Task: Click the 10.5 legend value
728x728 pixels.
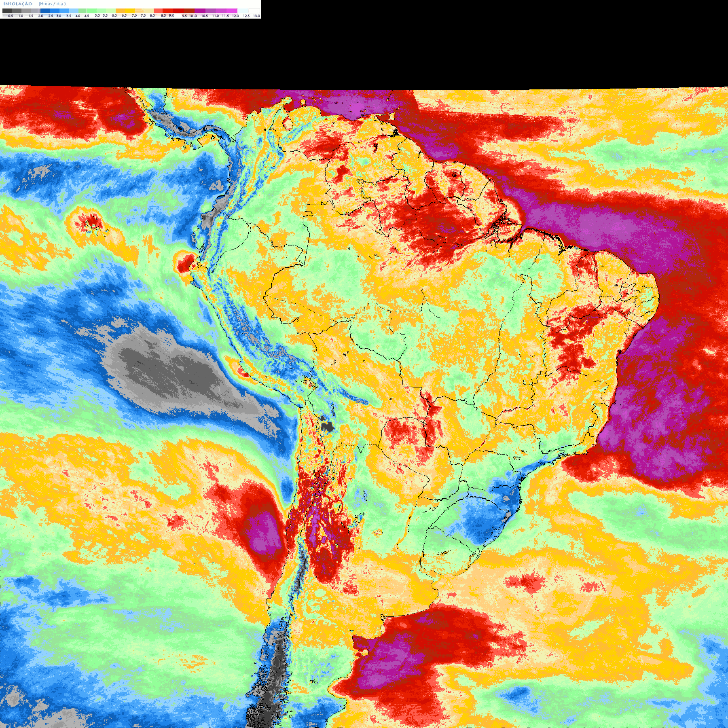Action: tap(205, 16)
